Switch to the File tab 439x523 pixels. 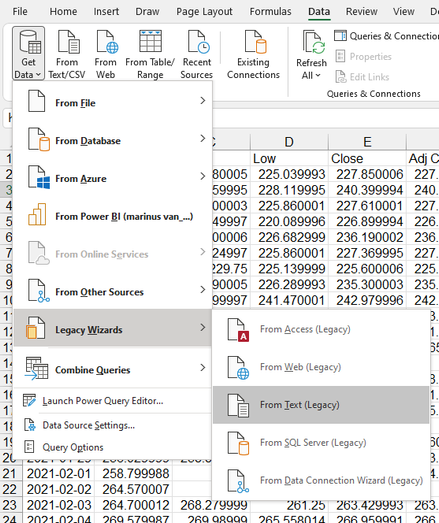tap(20, 11)
